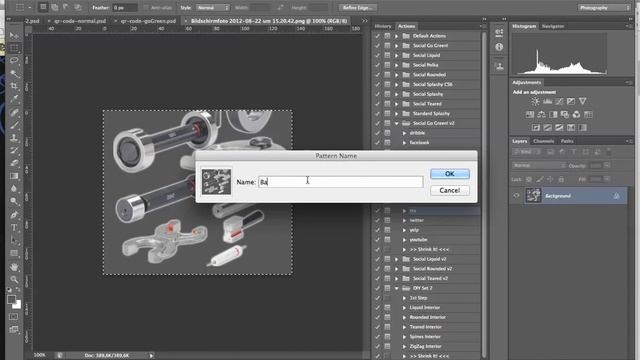Select the Eyedropper tool
This screenshot has width=640, height=360.
pyautogui.click(x=14, y=99)
